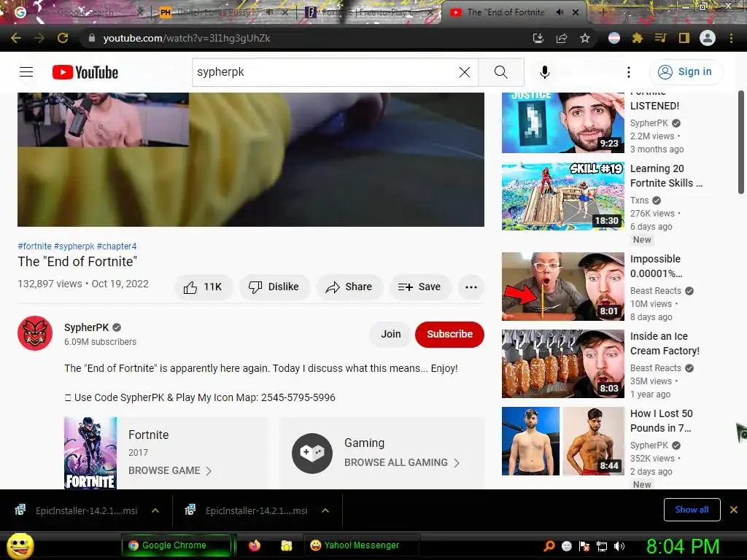Click the page vertical scrollbar

coord(741,142)
